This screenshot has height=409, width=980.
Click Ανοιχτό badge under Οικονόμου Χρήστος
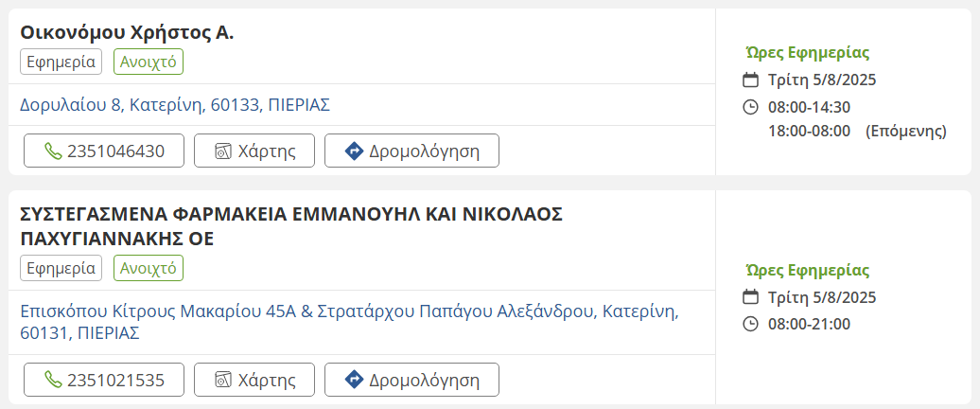pos(149,62)
